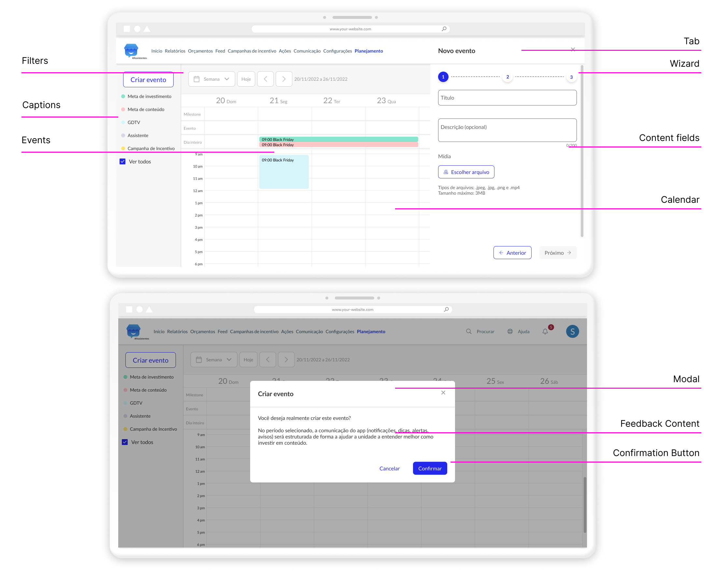
Task: Open the Relatórios menu item in top navigation
Action: 175,51
